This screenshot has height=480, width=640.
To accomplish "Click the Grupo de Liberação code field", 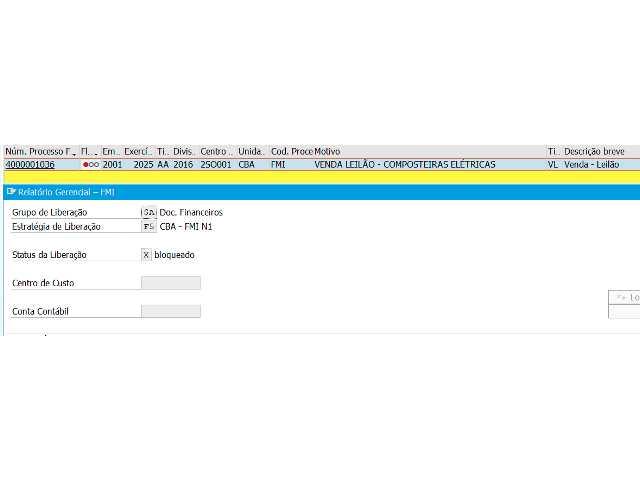I will [x=149, y=213].
